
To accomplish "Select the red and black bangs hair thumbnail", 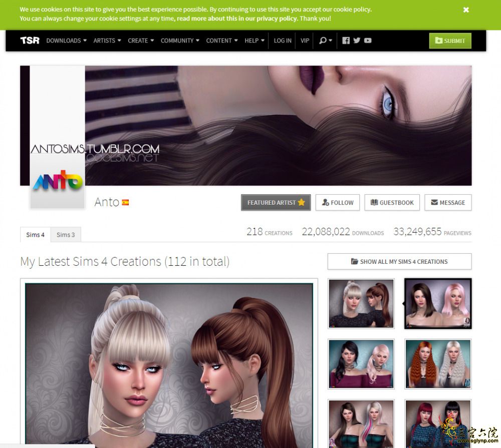I will [x=438, y=424].
